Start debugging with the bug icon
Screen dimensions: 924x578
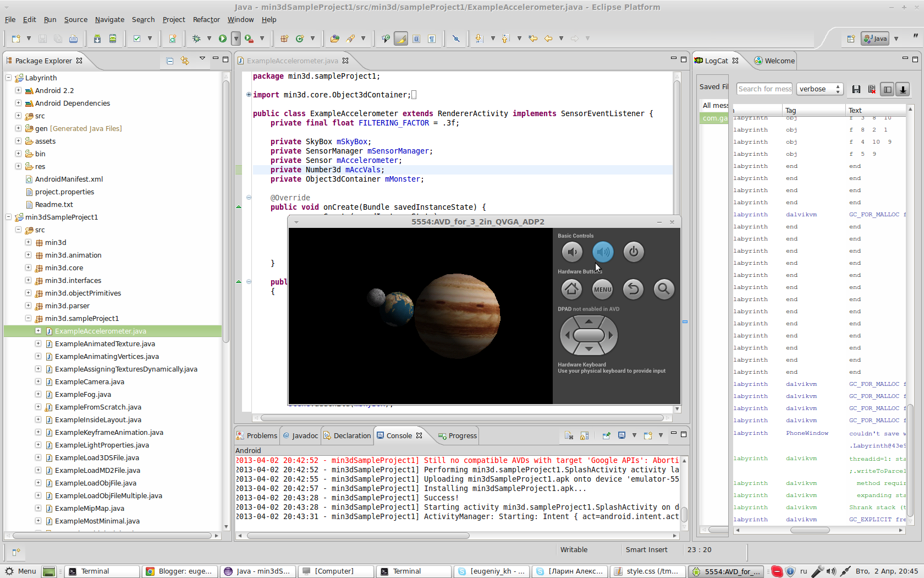coord(196,39)
